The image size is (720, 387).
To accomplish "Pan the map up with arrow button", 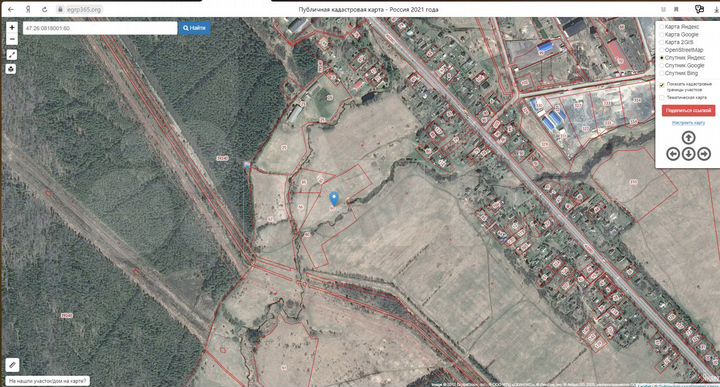I will (688, 137).
